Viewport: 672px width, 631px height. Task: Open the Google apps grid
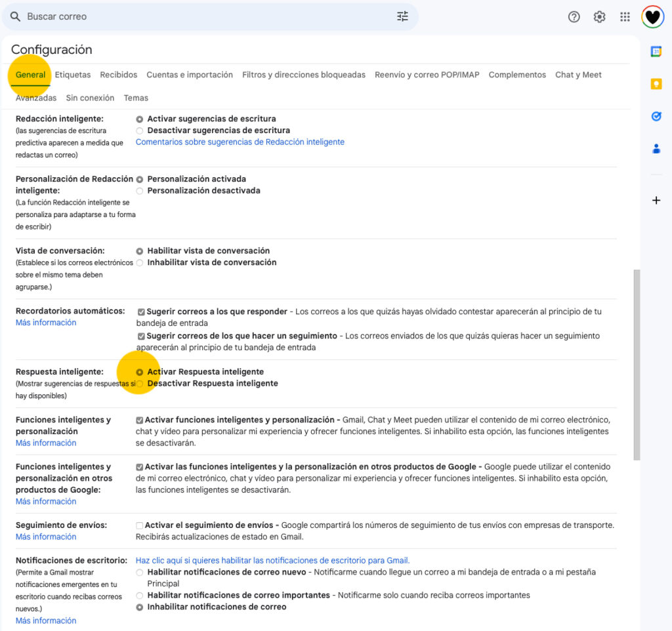tap(625, 16)
